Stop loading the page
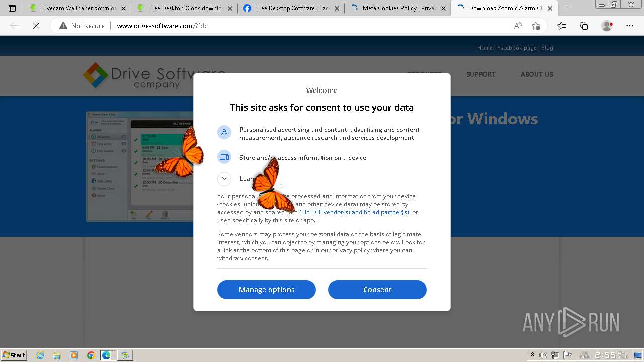Viewport: 644px width, 362px height. pyautogui.click(x=36, y=26)
